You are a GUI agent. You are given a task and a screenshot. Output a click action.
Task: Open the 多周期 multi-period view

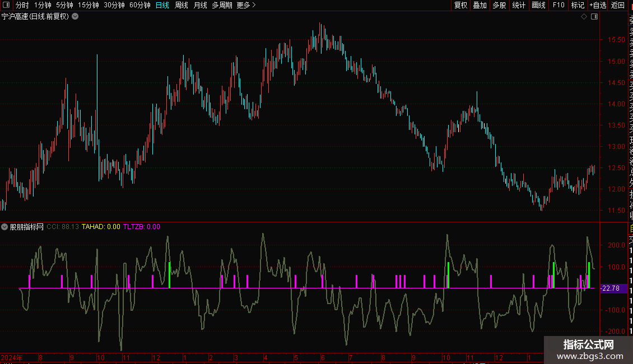point(222,6)
